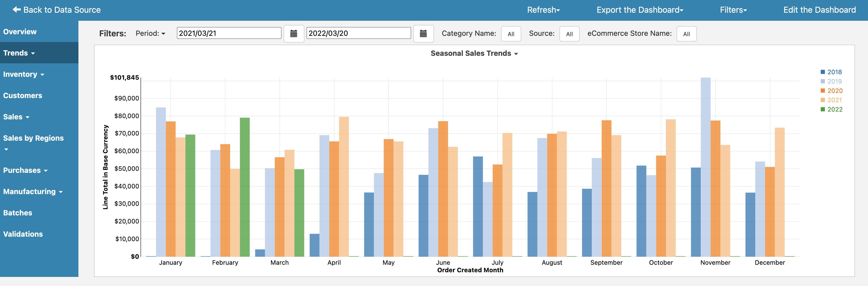Image resolution: width=868 pixels, height=286 pixels.
Task: Open eCommerce Store Name All filter
Action: [686, 34]
